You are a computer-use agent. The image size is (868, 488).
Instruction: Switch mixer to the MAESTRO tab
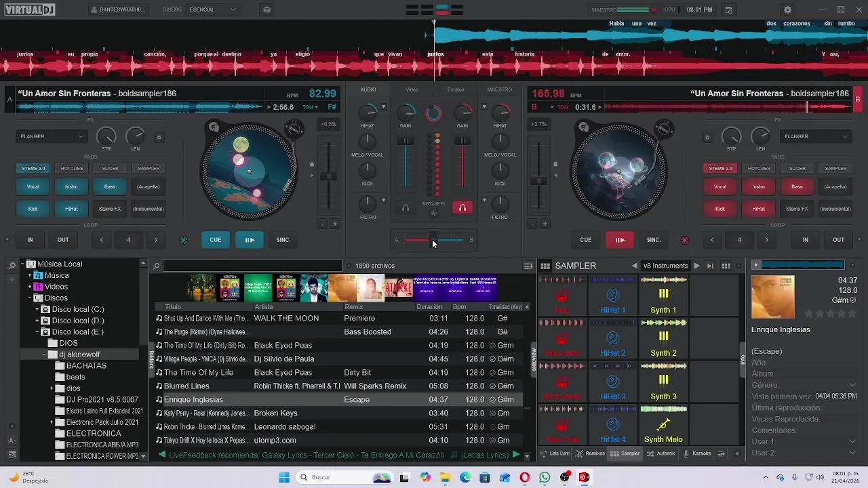(500, 89)
